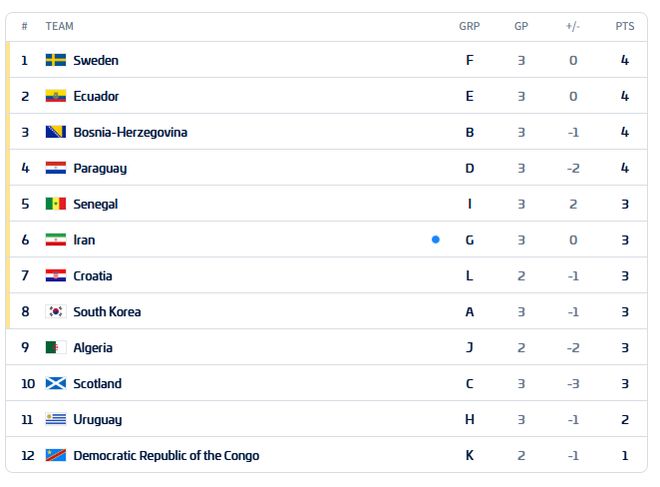The image size is (660, 487).
Task: Click the Uruguay flag icon
Action: [x=56, y=419]
